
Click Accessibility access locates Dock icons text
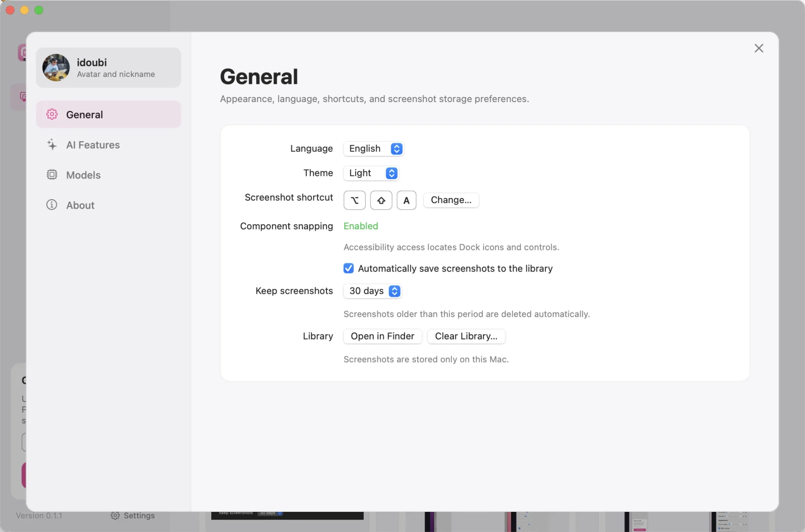click(451, 247)
